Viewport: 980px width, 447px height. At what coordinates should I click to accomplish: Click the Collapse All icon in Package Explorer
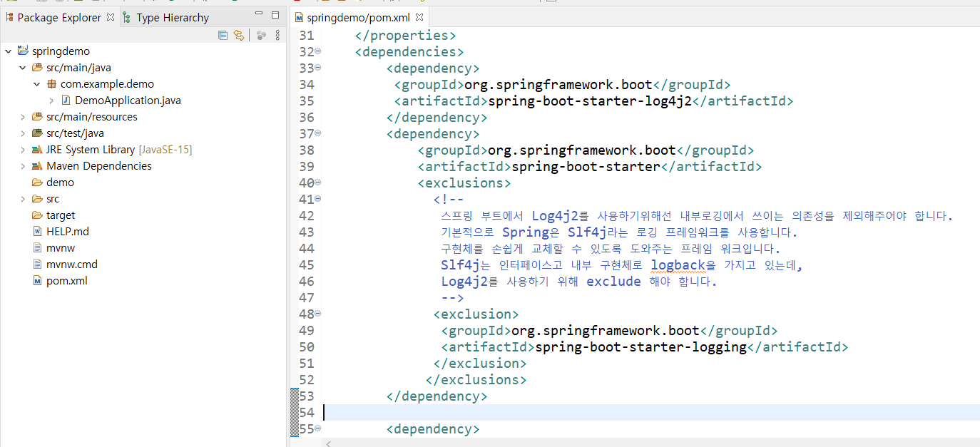click(x=223, y=35)
